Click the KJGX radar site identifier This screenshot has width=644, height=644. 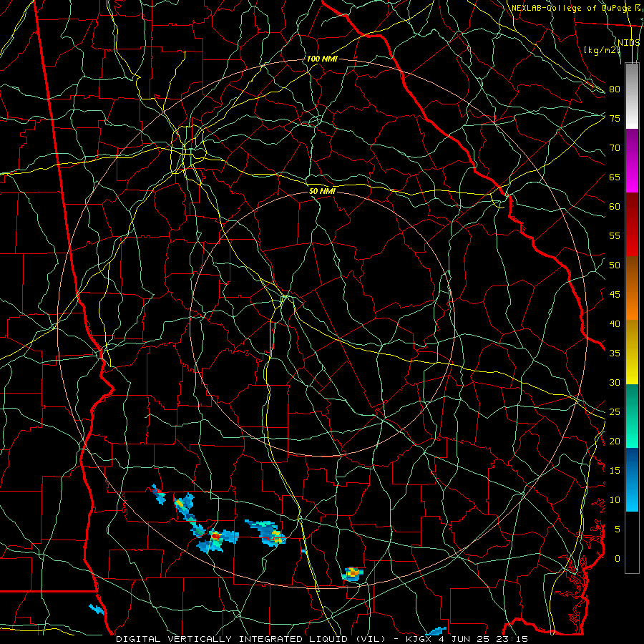[420, 639]
